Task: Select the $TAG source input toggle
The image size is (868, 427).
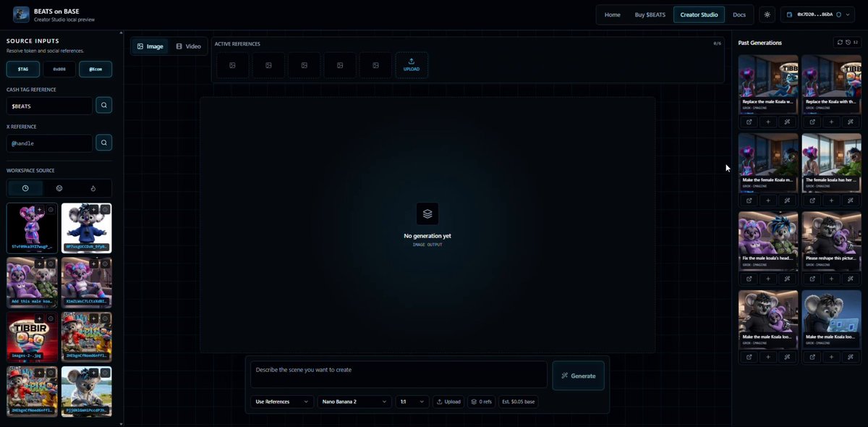Action: [x=23, y=69]
